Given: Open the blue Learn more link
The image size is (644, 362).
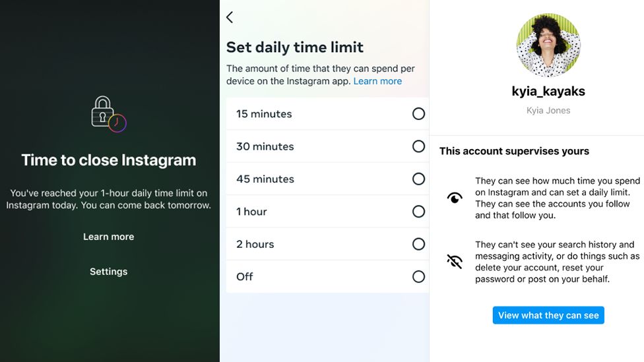Looking at the screenshot, I should coord(377,81).
